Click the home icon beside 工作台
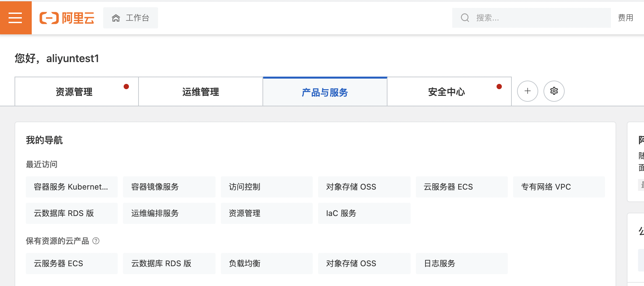This screenshot has width=644, height=286. [116, 18]
